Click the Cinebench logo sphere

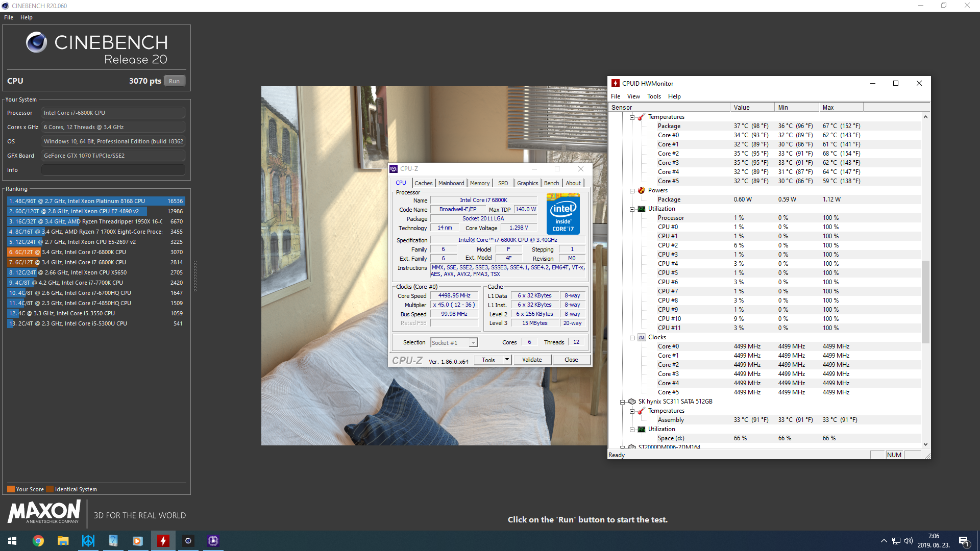pyautogui.click(x=36, y=42)
